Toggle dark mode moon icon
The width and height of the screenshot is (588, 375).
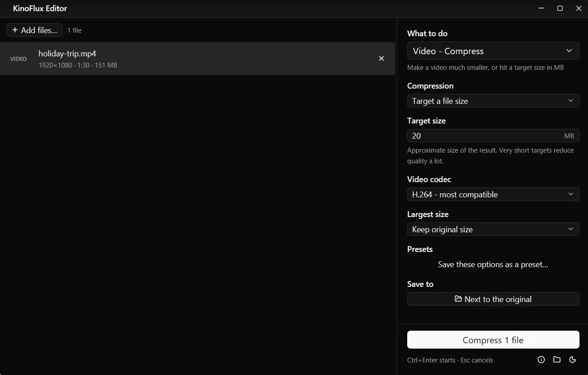572,359
